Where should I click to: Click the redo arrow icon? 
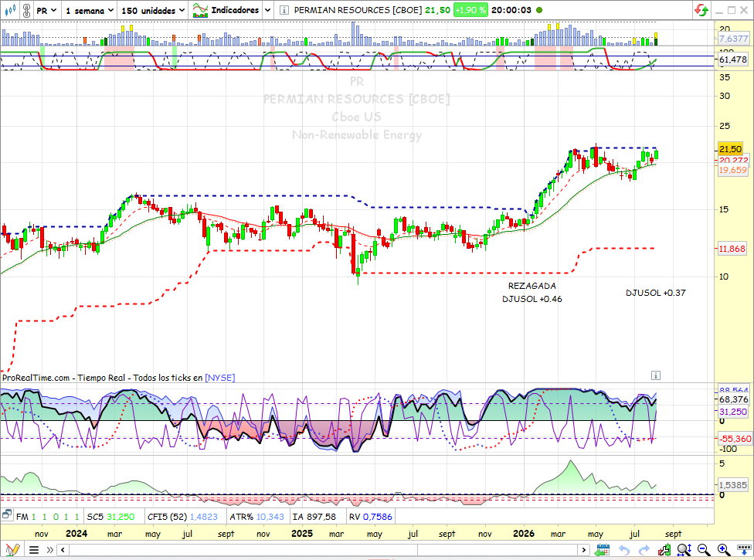(644, 550)
